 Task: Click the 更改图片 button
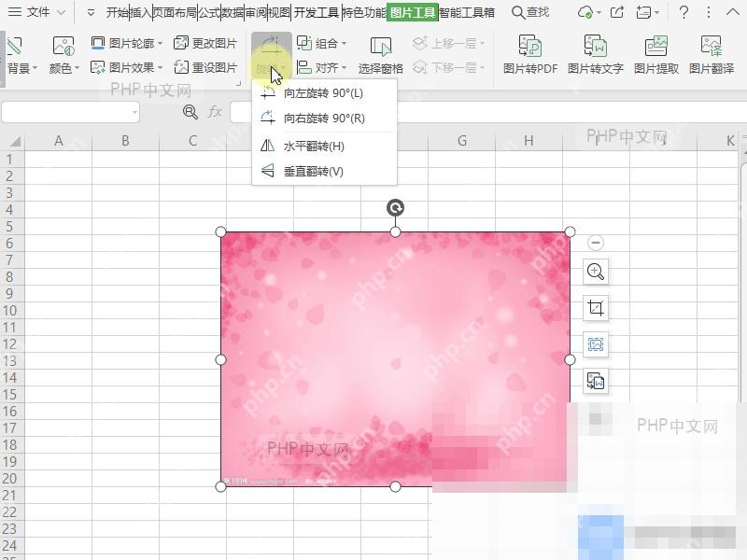coord(205,43)
